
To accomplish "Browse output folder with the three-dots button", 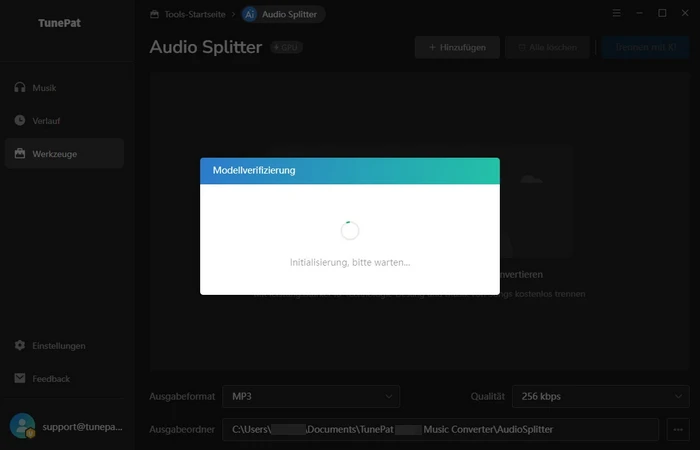I will [678, 429].
